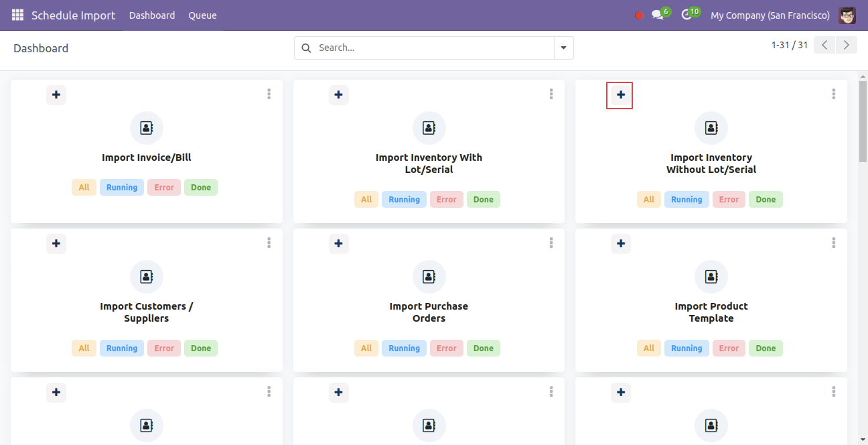Open kebab menu on Import Customers / Suppliers
Screen dimensions: 868x445
point(269,243)
